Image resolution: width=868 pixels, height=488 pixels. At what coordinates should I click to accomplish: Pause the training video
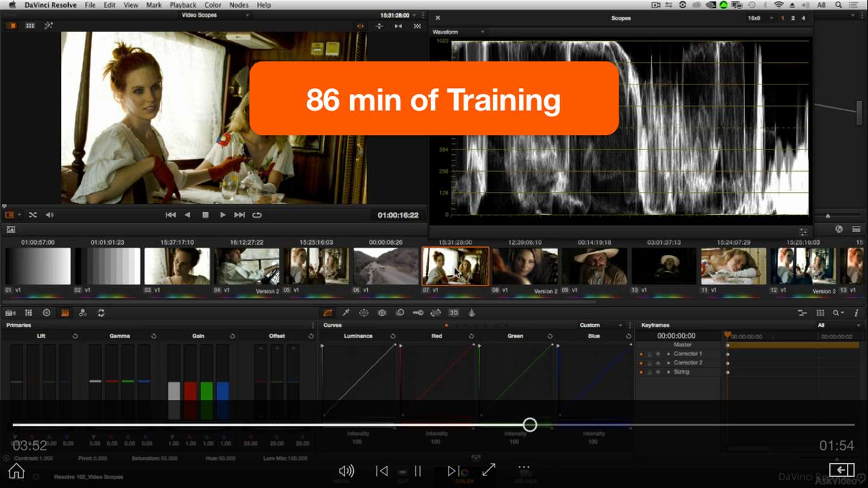pos(417,471)
